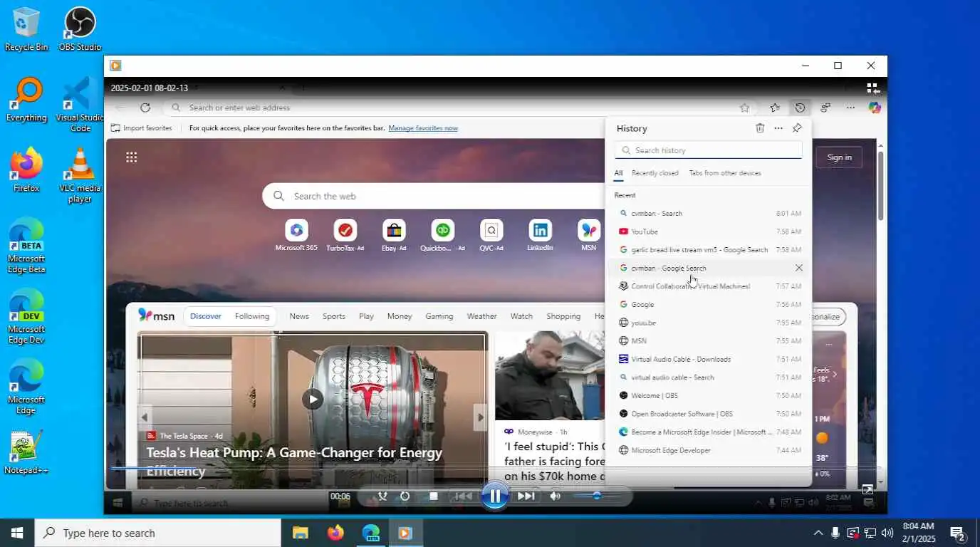Select the All tab in History
The image size is (980, 547).
point(618,173)
